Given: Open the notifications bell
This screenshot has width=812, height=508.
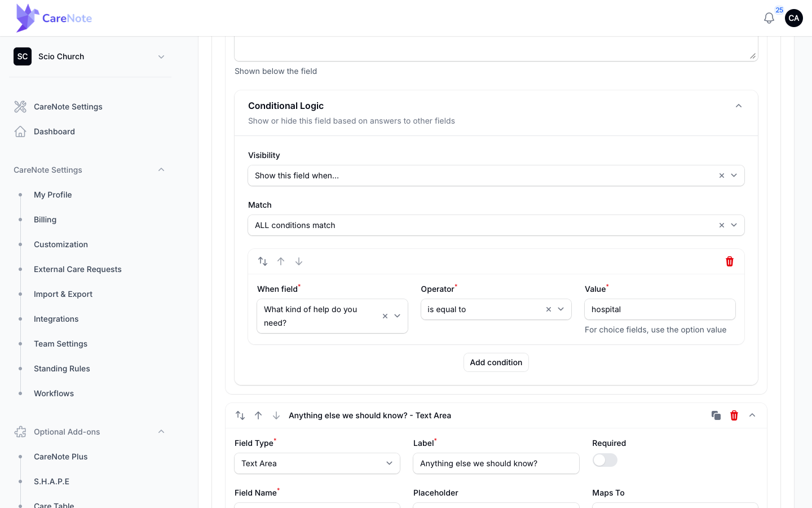Looking at the screenshot, I should pos(769,18).
